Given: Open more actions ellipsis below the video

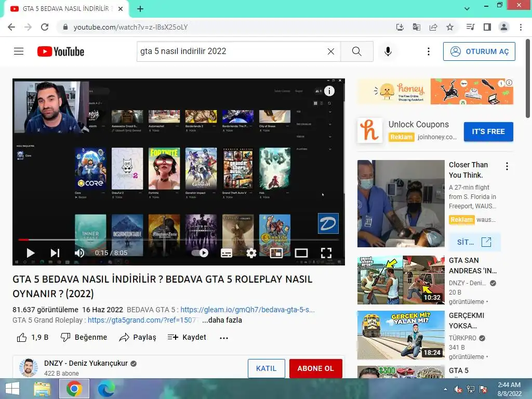Looking at the screenshot, I should [224, 338].
